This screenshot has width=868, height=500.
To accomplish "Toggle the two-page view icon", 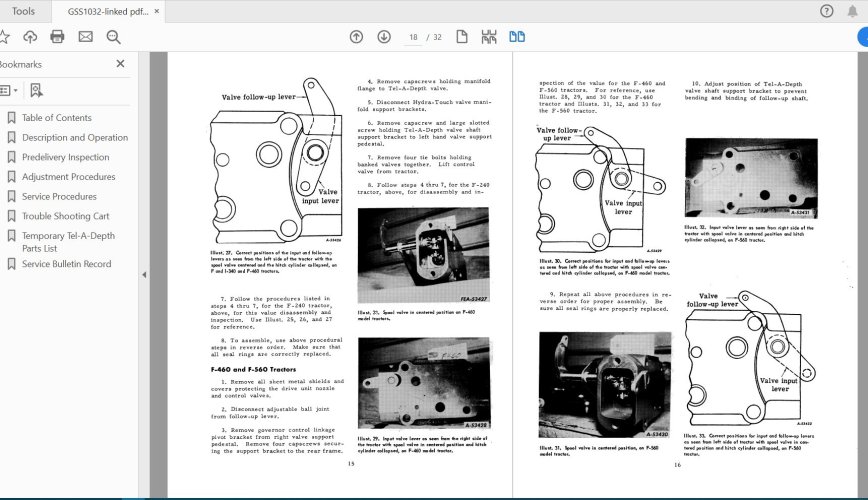I will coord(517,37).
